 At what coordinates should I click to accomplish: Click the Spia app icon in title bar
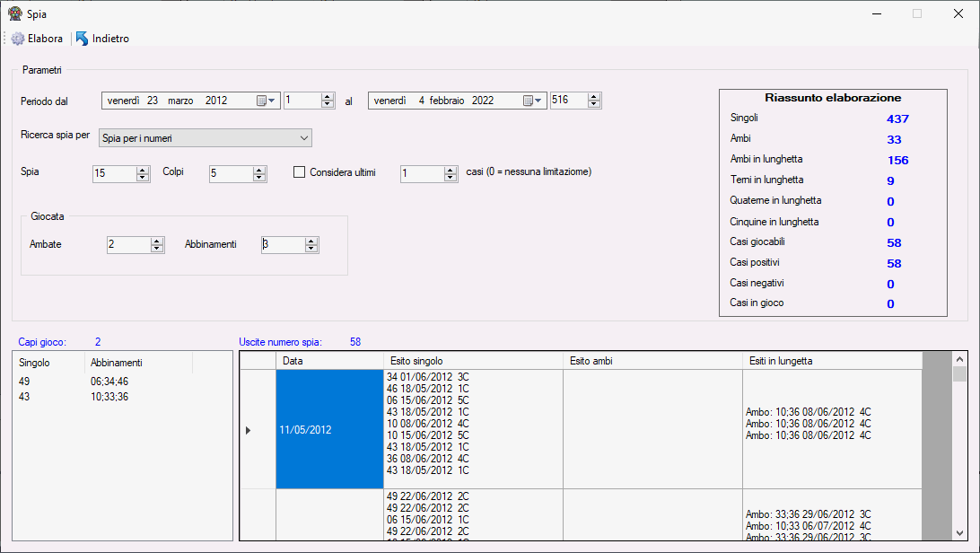click(x=15, y=13)
